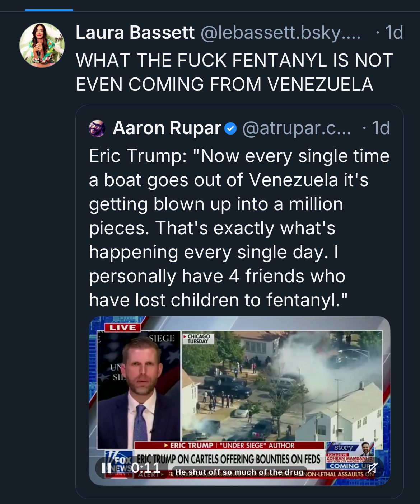Pause the playing video
420x504 pixels.
[106, 468]
